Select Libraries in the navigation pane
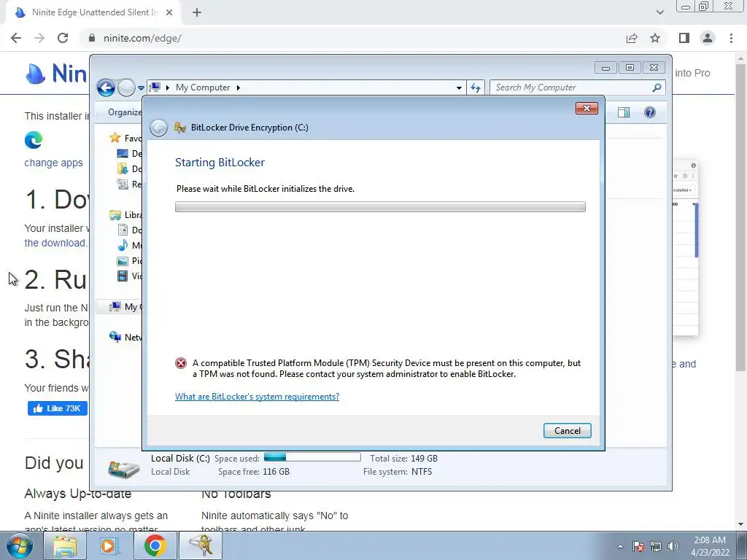This screenshot has width=747, height=560. click(x=125, y=215)
